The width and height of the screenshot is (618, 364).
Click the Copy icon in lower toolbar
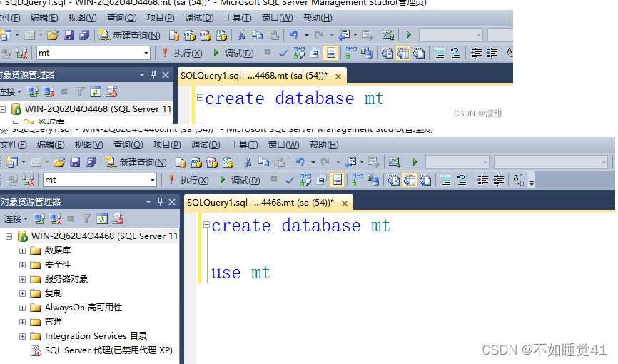coord(263,162)
